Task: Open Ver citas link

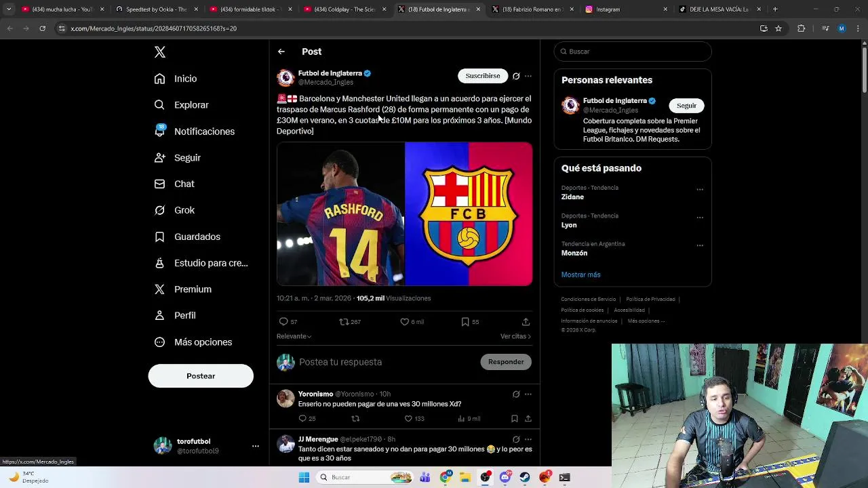Action: click(x=515, y=336)
